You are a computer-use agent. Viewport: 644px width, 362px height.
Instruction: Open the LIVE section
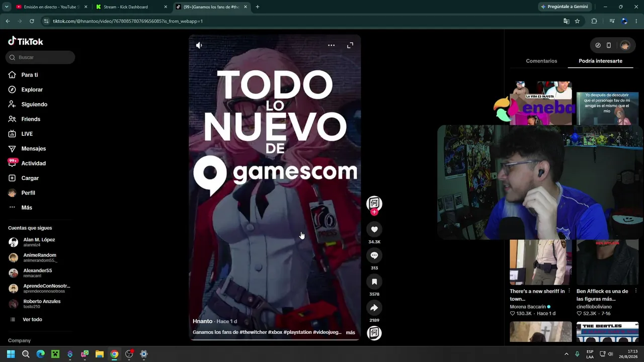tap(21, 134)
